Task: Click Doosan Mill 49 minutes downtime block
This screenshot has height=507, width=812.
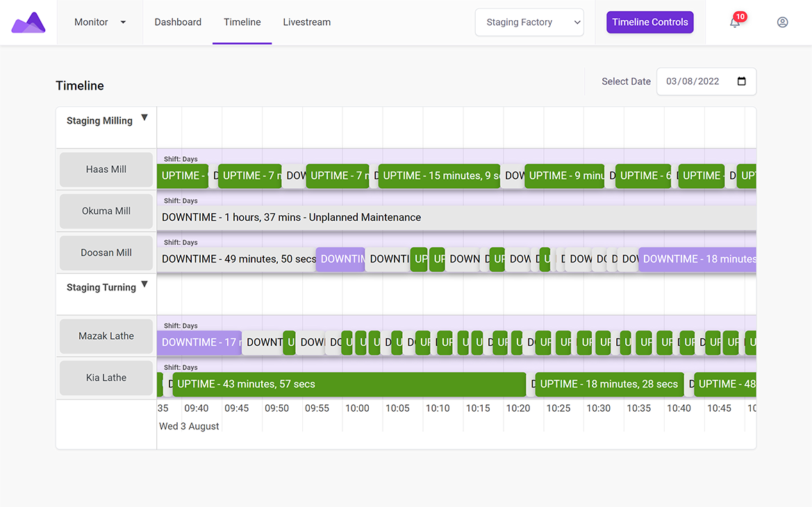Action: (x=236, y=259)
